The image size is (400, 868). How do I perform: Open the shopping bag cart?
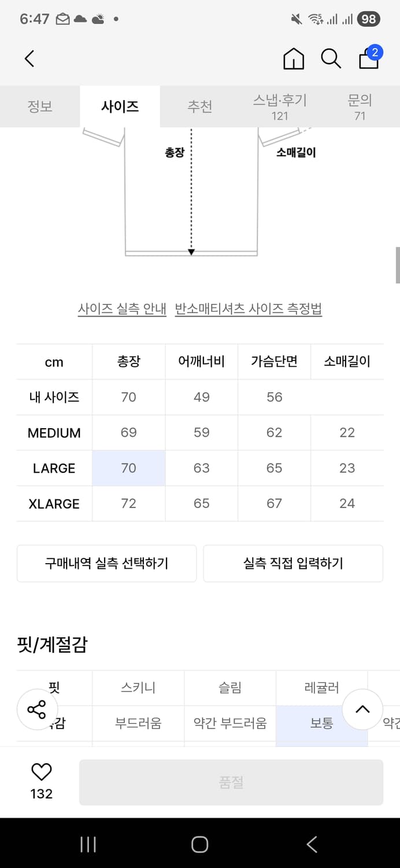(x=369, y=58)
